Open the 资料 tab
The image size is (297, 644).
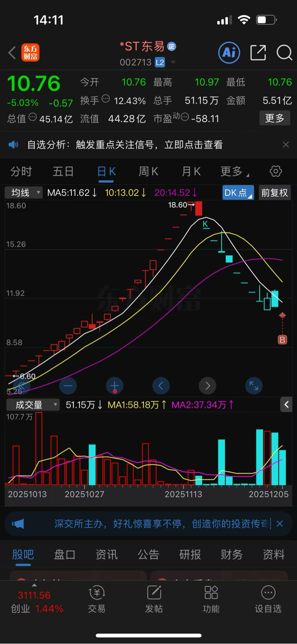click(x=274, y=555)
